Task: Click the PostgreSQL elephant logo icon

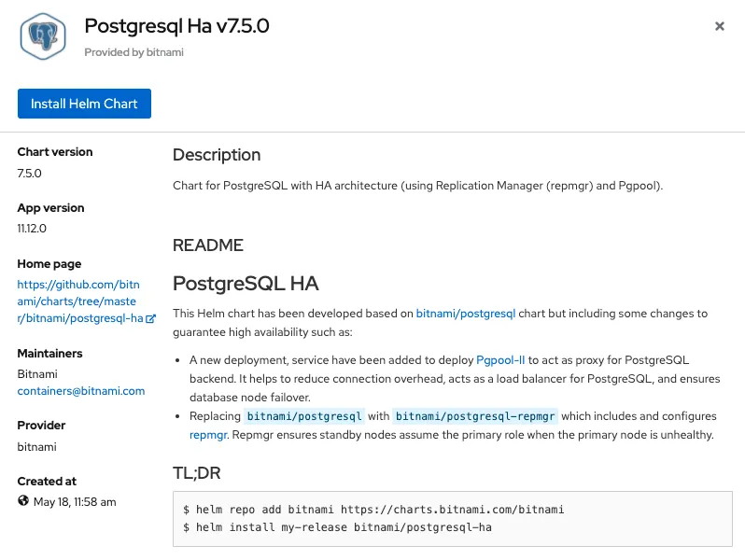Action: point(46,36)
